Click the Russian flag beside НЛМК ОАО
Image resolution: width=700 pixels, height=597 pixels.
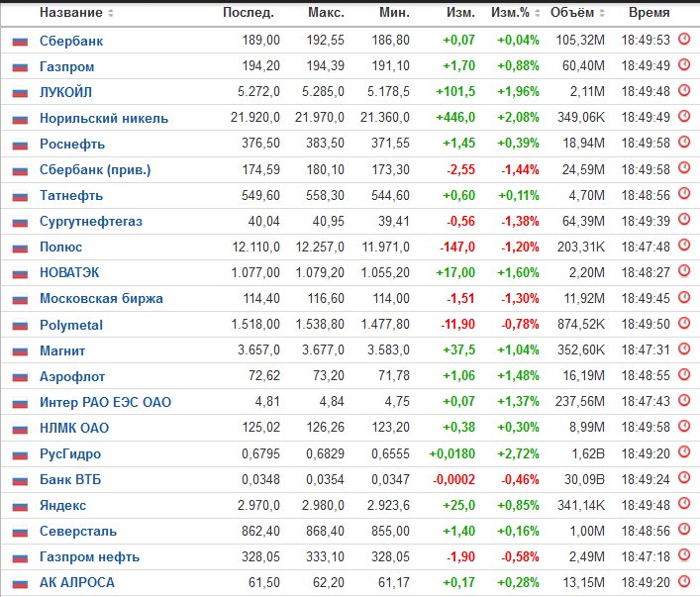pyautogui.click(x=20, y=429)
